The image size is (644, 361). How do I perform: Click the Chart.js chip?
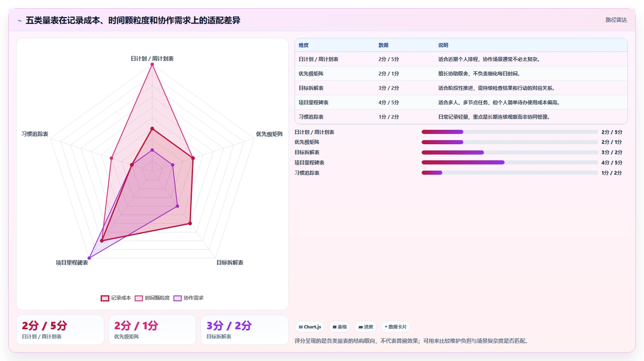[310, 327]
